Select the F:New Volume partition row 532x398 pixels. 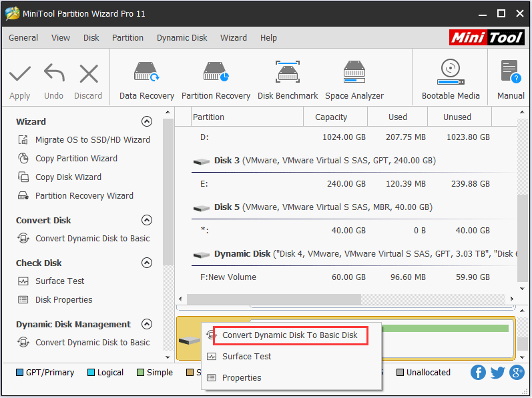tap(228, 277)
